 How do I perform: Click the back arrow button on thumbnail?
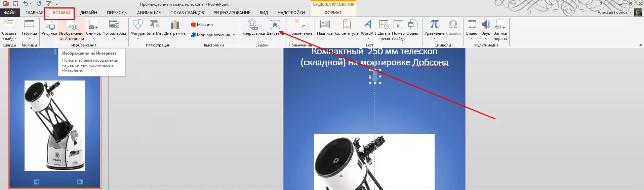(x=36, y=182)
